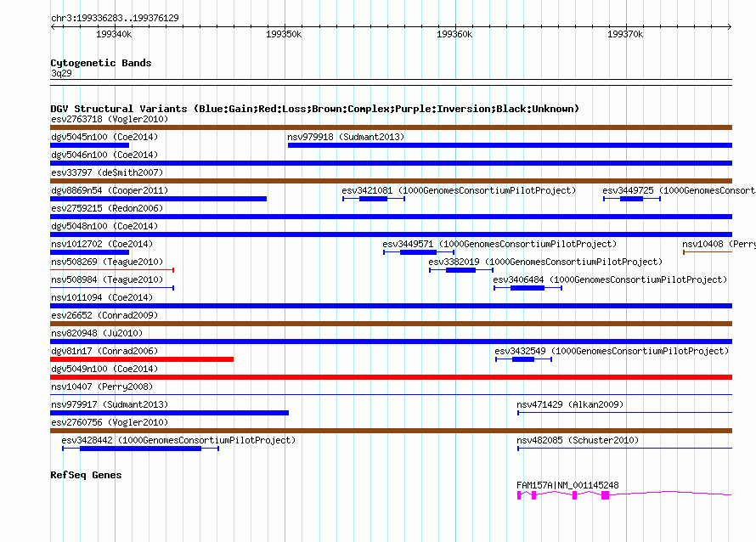
Task: Click esv26652 (Conrad2009) label
Action: coord(104,315)
